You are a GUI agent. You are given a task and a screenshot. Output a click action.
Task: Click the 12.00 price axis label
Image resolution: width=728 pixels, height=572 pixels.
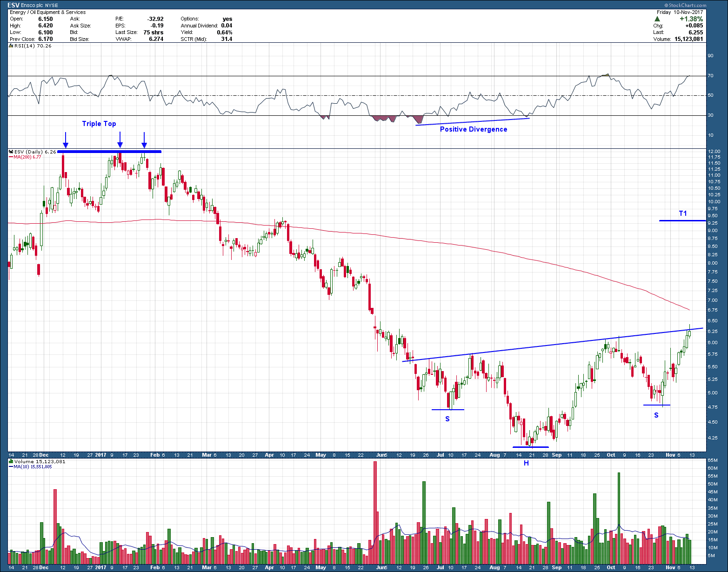[714, 152]
